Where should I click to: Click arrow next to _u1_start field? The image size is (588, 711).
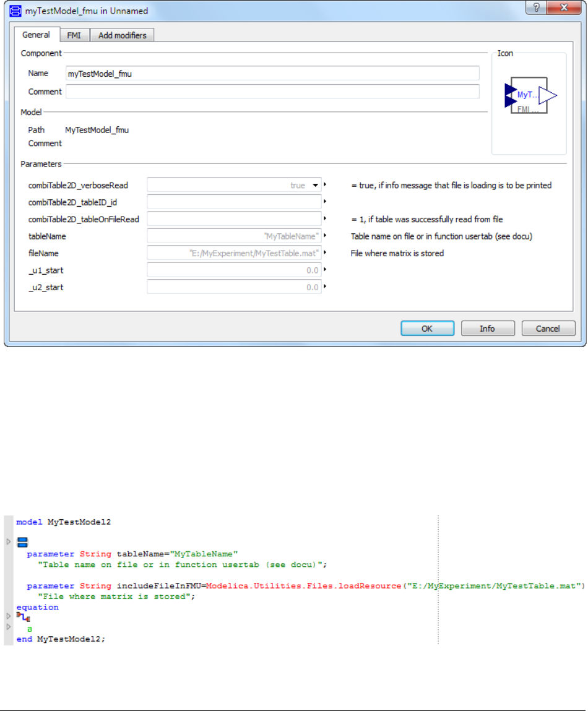pos(325,269)
